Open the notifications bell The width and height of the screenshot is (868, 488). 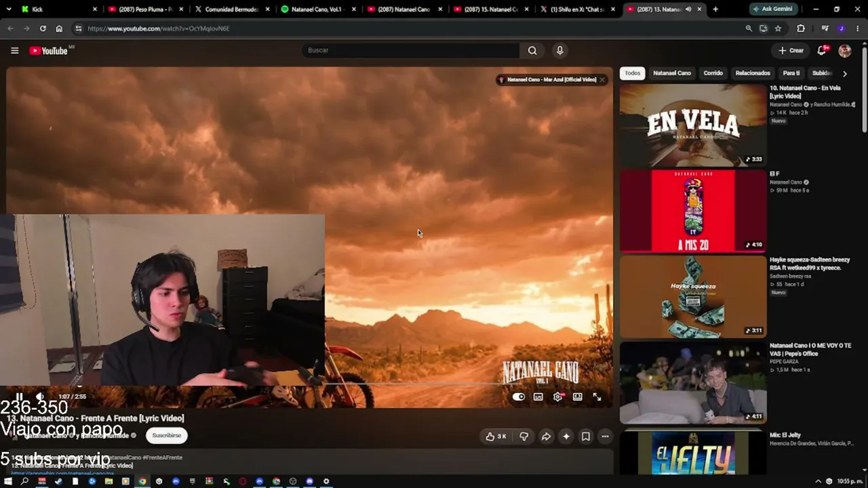(x=822, y=50)
